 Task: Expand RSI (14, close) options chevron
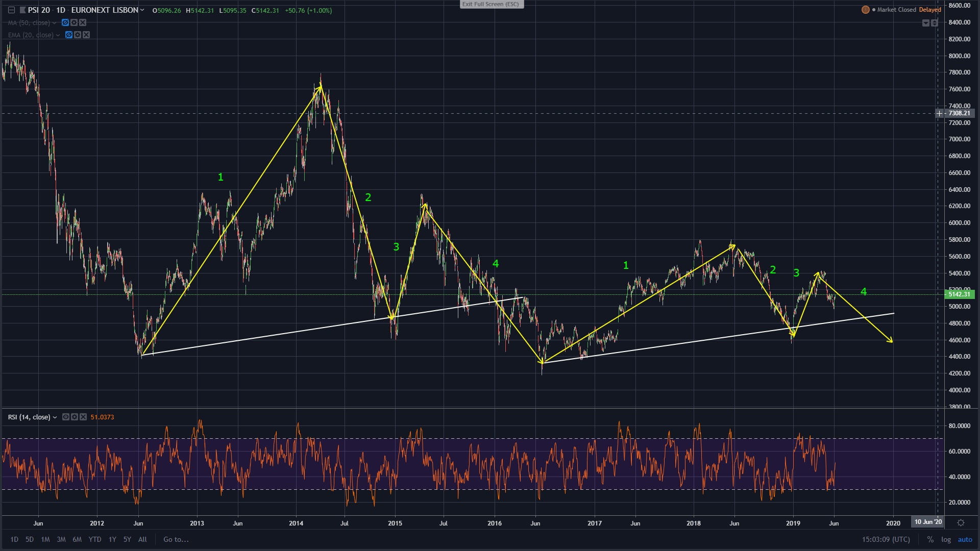click(x=55, y=417)
